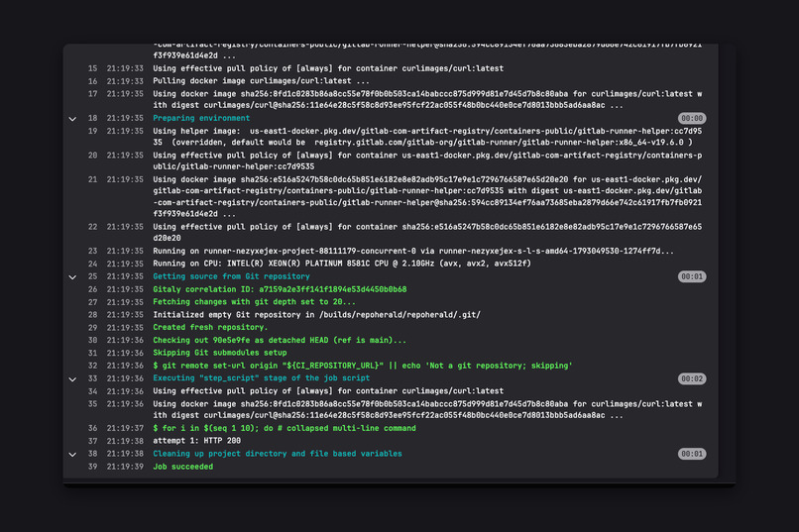Open line number 23 link
799x532 pixels.
pos(92,251)
